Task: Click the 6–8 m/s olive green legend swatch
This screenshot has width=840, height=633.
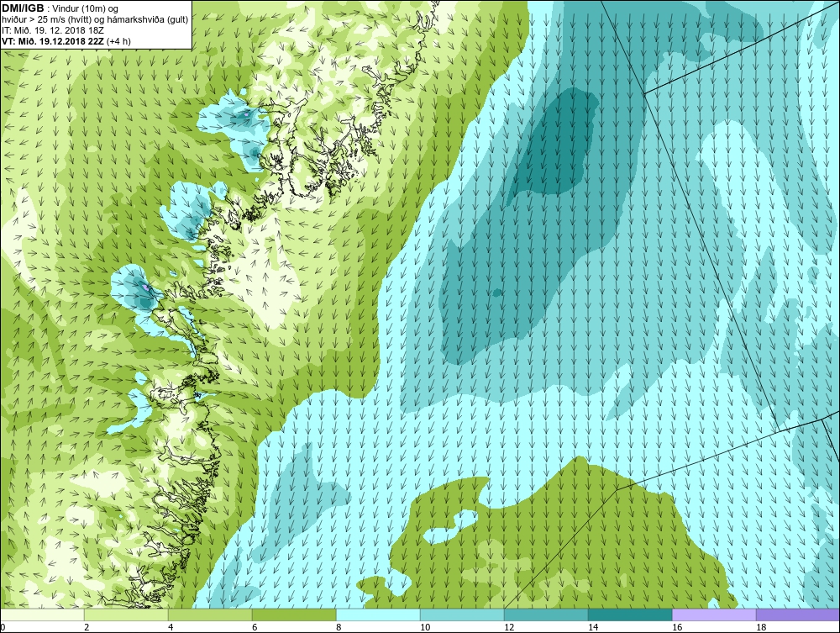Action: click(x=294, y=615)
